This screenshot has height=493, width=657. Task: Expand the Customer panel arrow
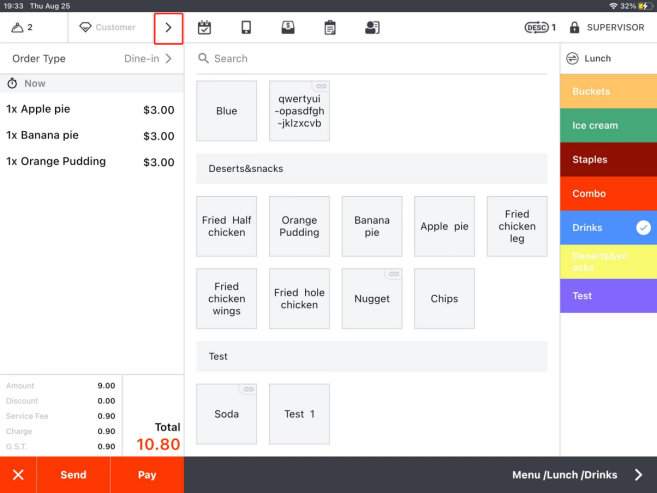click(168, 28)
